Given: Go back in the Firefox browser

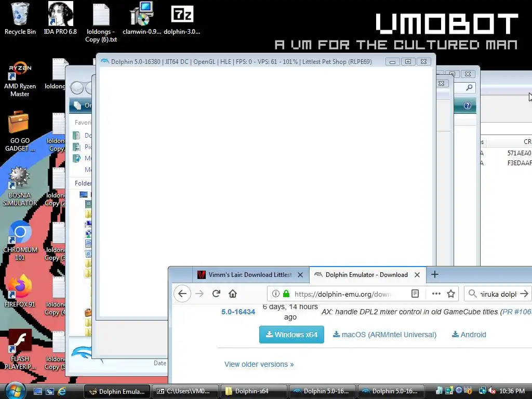Looking at the screenshot, I should pos(182,294).
